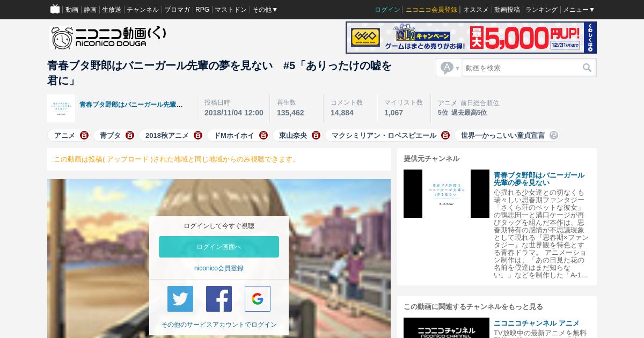644x338 pixels.
Task: Select the ドMホイホイ tag
Action: coord(234,135)
